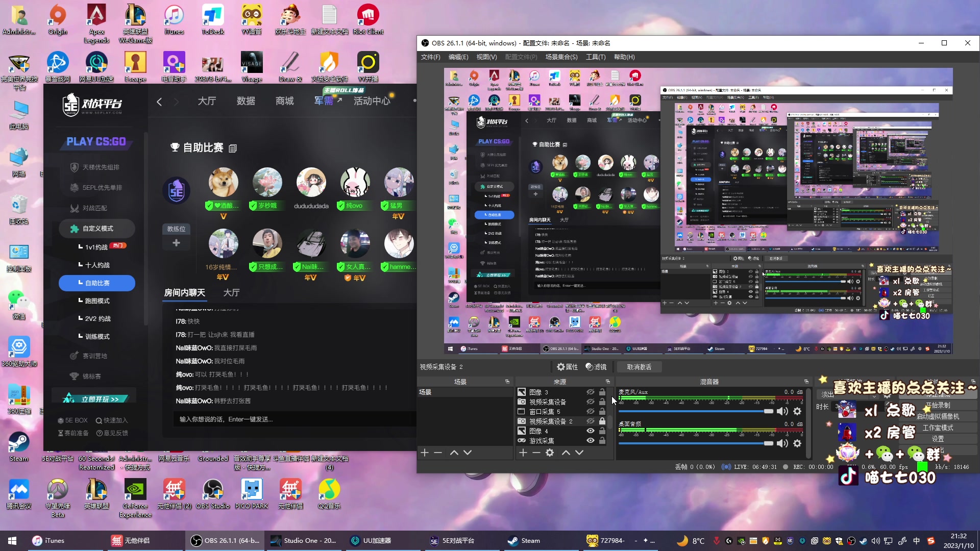Open the PICO PARK desktop shortcut
The height and width of the screenshot is (551, 980).
pos(252,494)
